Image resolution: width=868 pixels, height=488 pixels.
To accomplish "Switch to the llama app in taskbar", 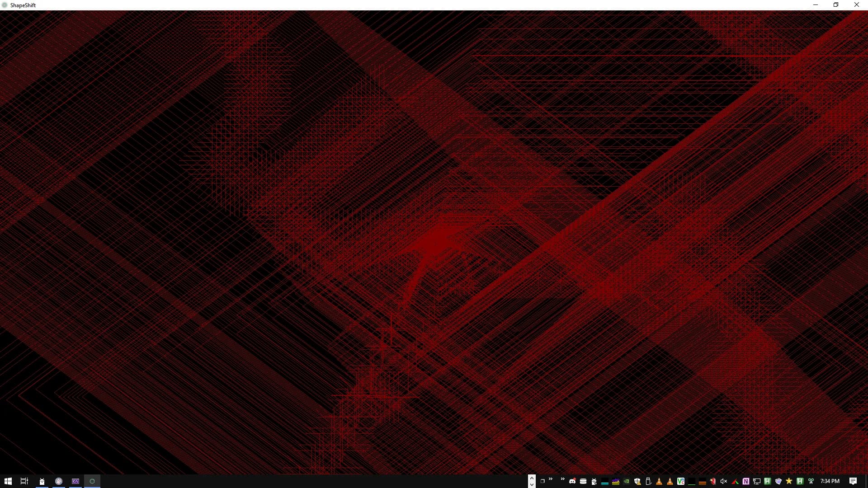I will [42, 481].
